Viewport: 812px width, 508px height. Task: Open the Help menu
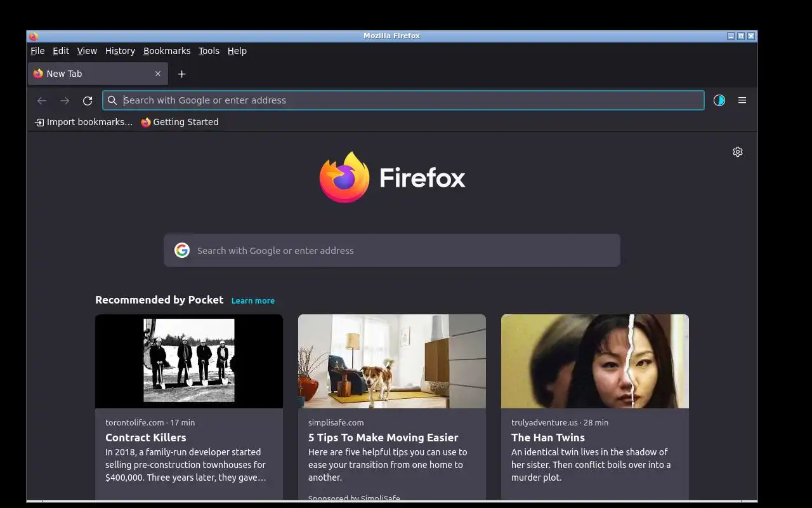pyautogui.click(x=237, y=51)
